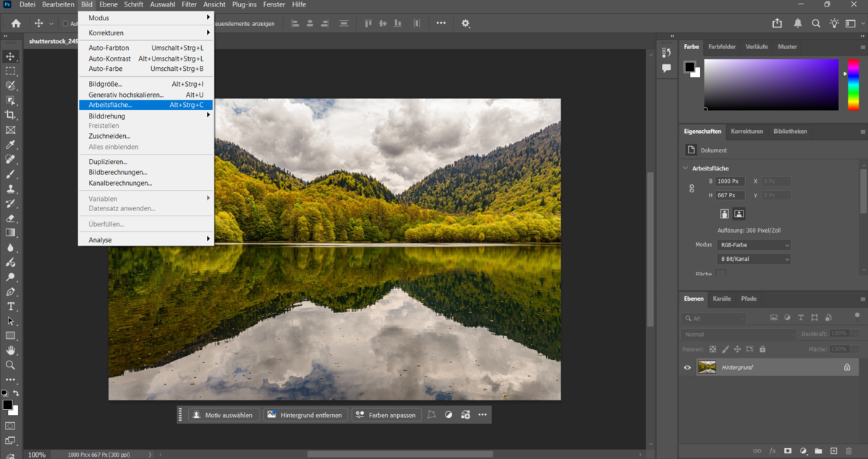Open the RGB-Farbe Modus dropdown

754,244
